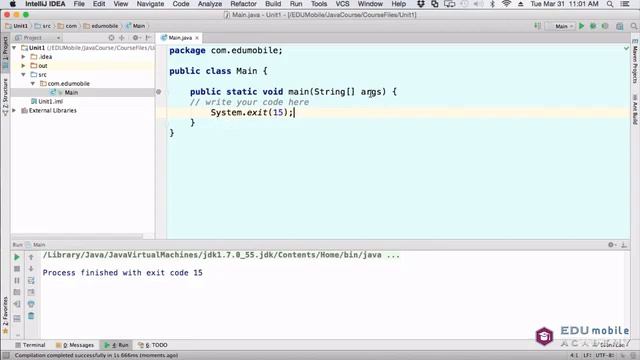Open the Ant Build side tab

click(x=635, y=109)
